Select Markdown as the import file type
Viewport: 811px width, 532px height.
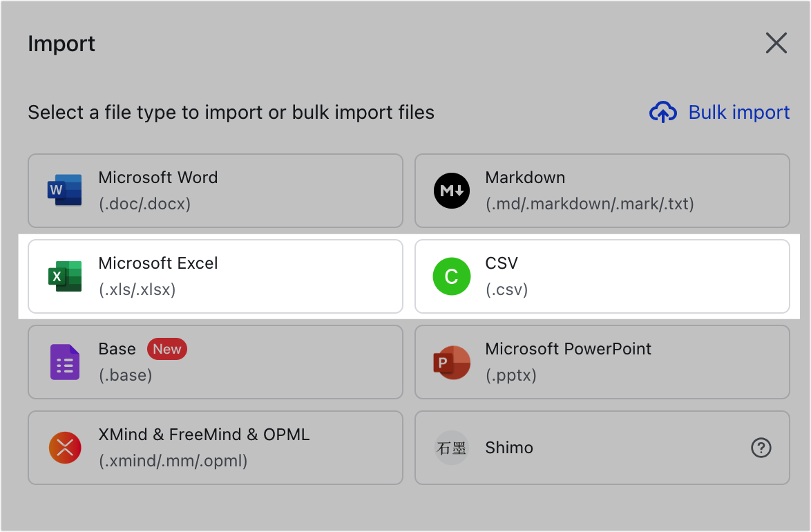click(602, 191)
